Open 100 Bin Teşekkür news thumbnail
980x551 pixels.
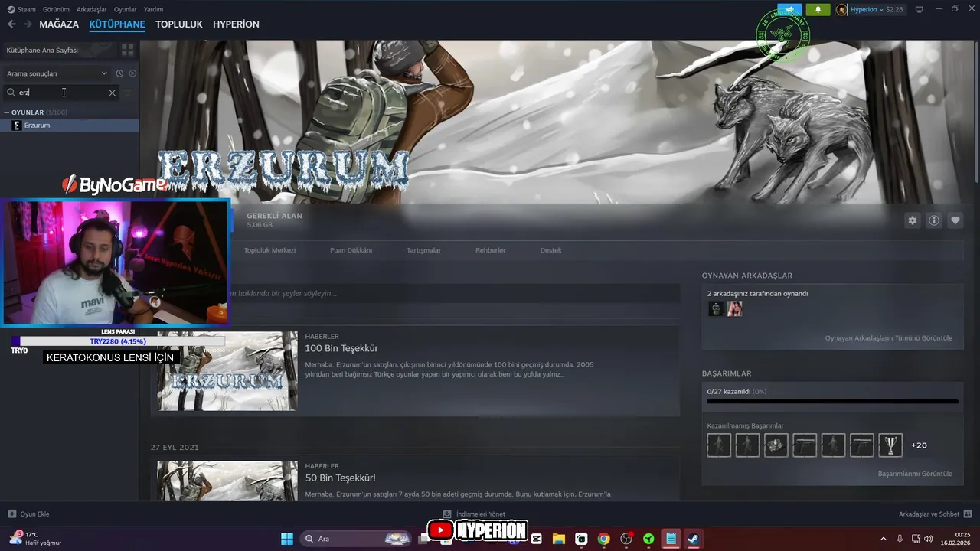point(227,371)
